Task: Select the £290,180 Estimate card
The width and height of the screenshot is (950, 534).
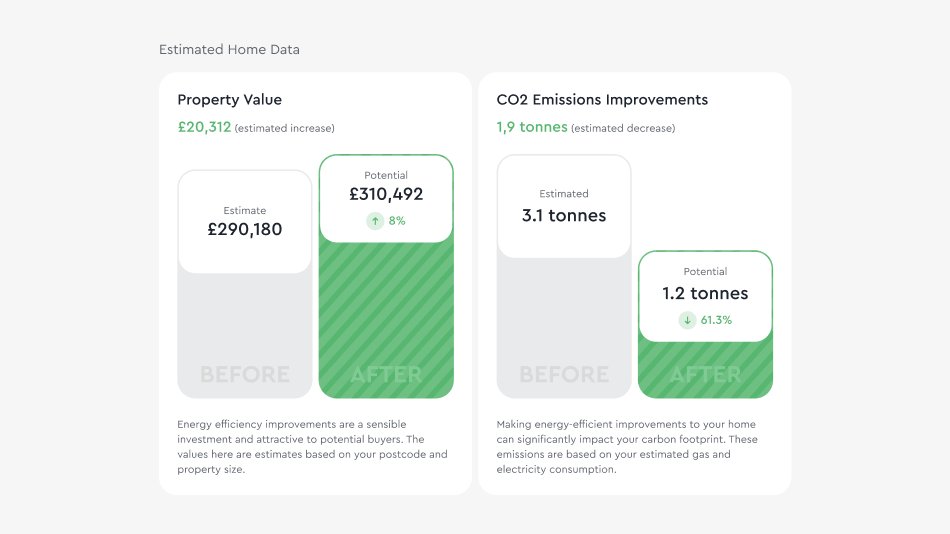Action: [x=245, y=222]
